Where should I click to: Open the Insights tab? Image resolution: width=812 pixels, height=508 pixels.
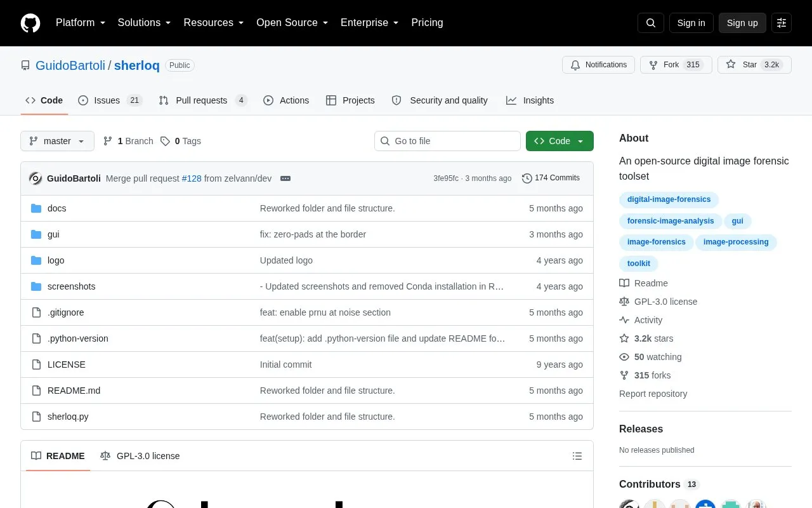click(530, 100)
